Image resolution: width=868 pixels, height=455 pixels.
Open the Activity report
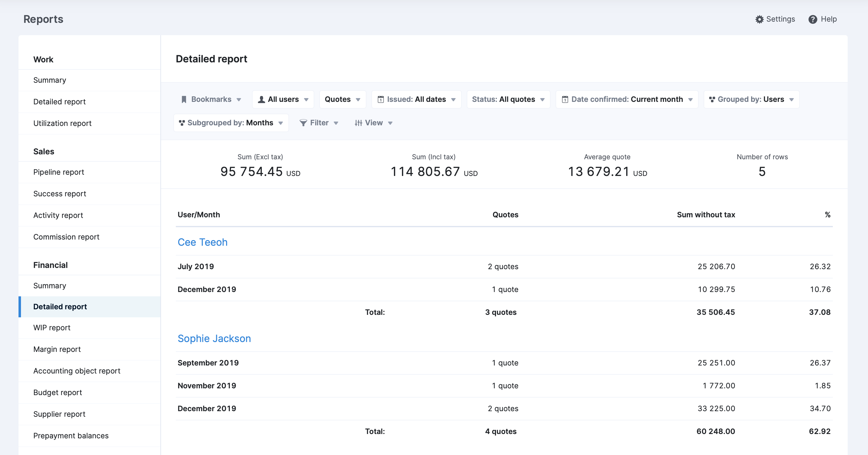point(90,215)
